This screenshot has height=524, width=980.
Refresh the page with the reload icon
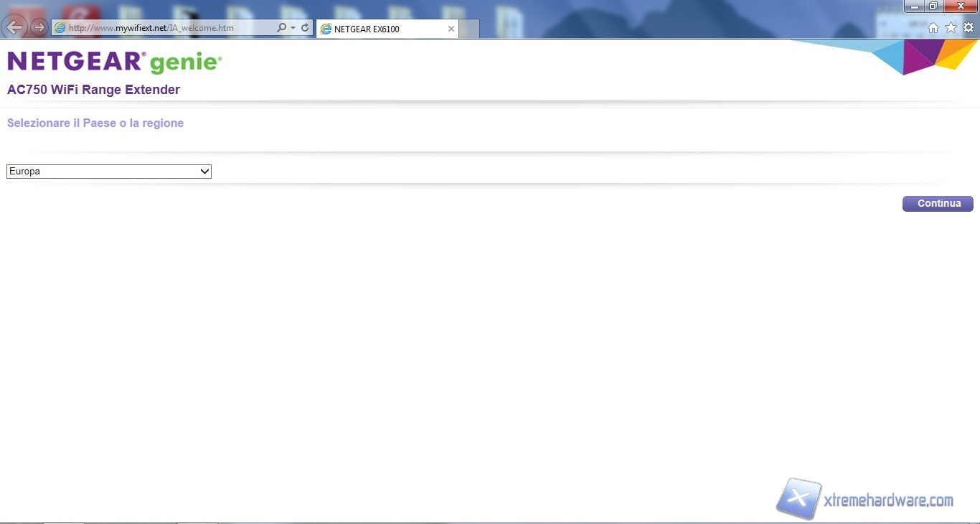tap(305, 28)
